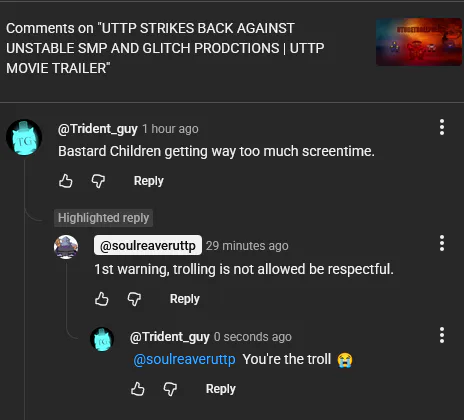The width and height of the screenshot is (464, 420).
Task: Dislike soulreaveruttp's "1st warning" reply
Action: (134, 299)
